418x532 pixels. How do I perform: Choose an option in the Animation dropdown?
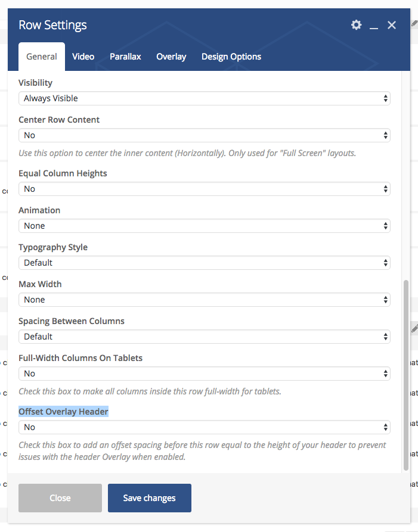pos(205,226)
